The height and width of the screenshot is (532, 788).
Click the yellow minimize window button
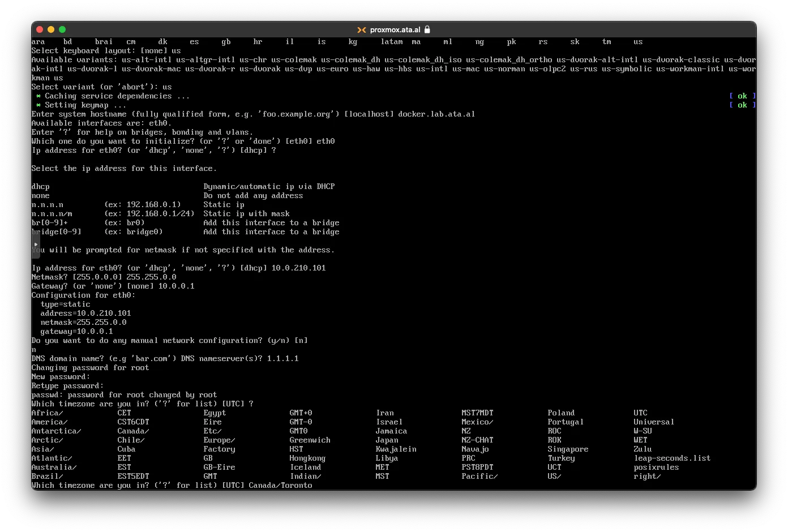(51, 29)
